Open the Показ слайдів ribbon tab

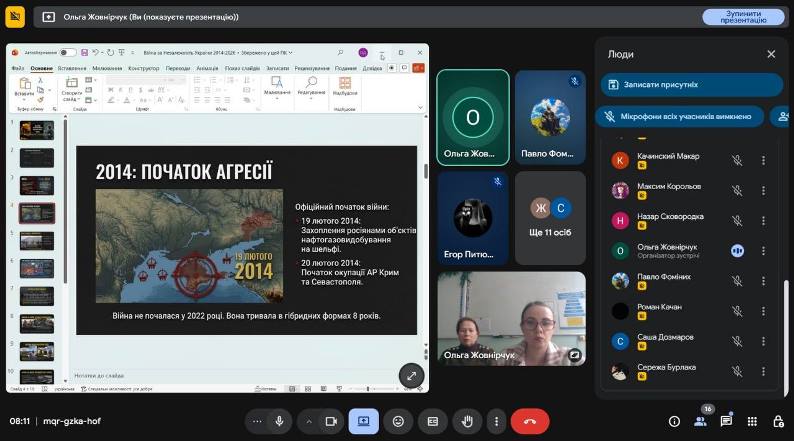click(x=242, y=68)
